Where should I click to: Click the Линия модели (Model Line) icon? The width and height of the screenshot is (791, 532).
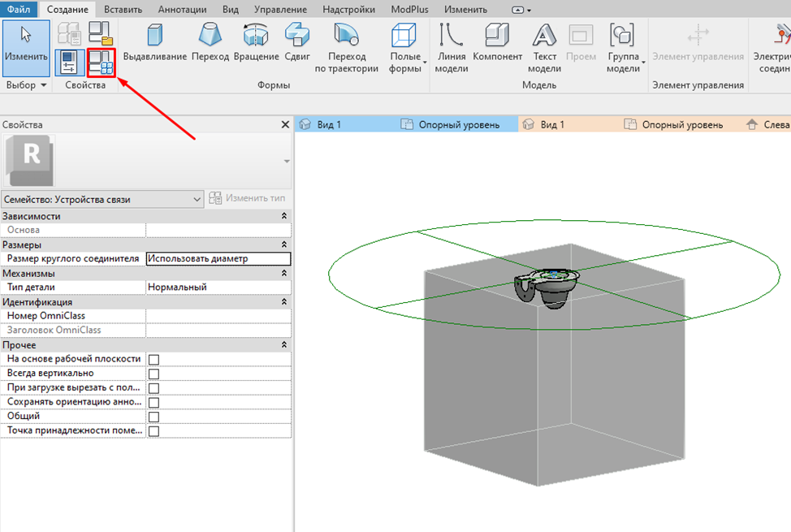coord(452,37)
